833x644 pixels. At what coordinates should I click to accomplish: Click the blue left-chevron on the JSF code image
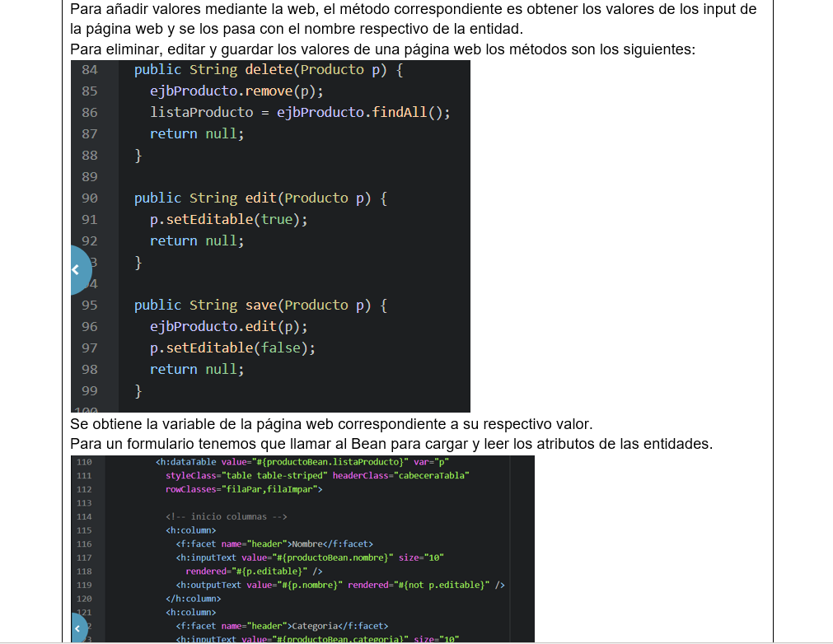[x=78, y=628]
